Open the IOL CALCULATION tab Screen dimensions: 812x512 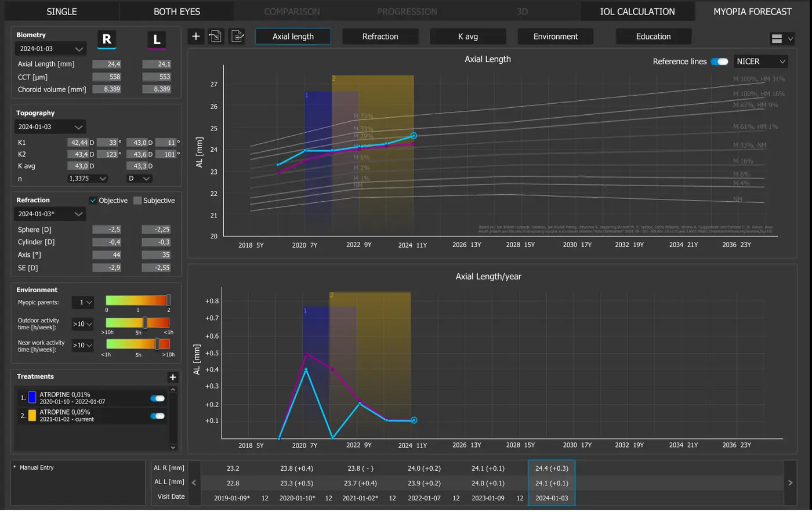(637, 12)
